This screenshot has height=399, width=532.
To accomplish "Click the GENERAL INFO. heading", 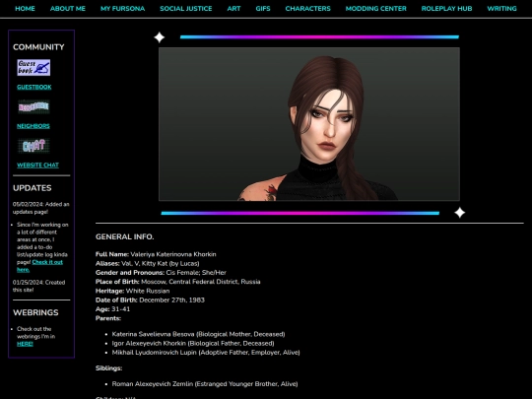I will [x=124, y=236].
